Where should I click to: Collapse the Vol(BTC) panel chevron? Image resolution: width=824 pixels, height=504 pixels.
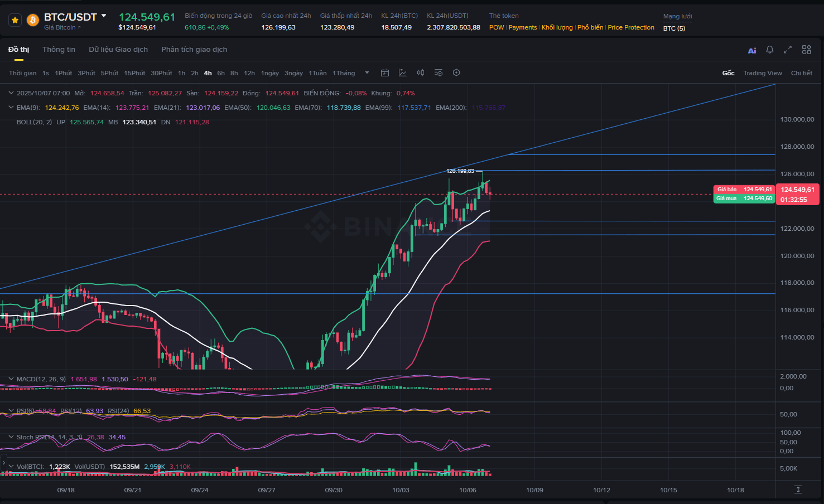(x=11, y=467)
